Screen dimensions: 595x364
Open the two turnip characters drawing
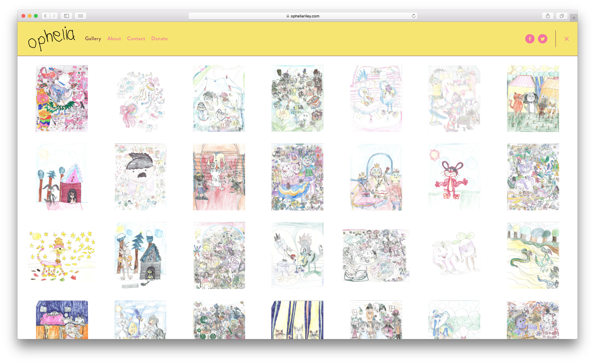(454, 256)
